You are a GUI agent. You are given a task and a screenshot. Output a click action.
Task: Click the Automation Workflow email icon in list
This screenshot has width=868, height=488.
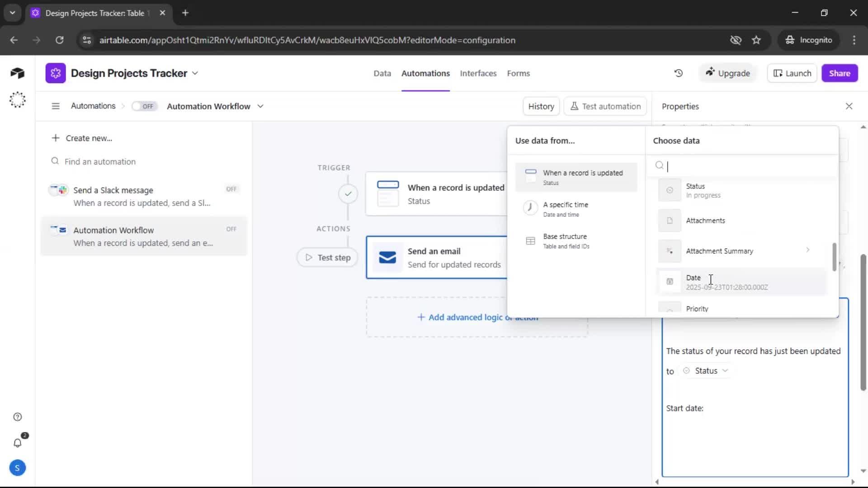pos(58,230)
